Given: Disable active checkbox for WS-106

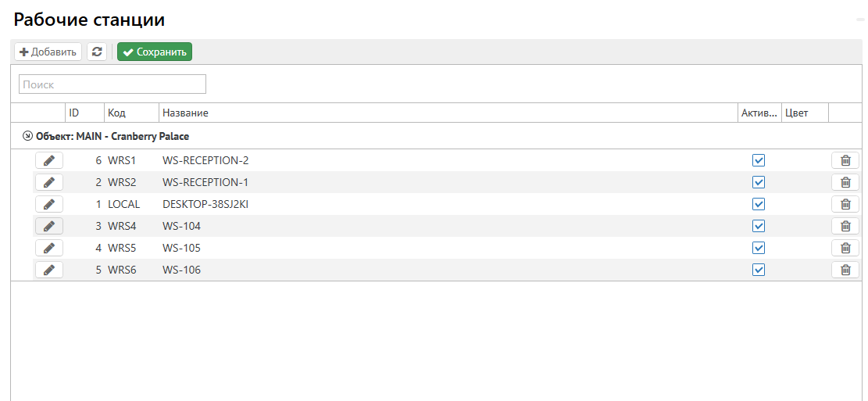Looking at the screenshot, I should point(758,270).
